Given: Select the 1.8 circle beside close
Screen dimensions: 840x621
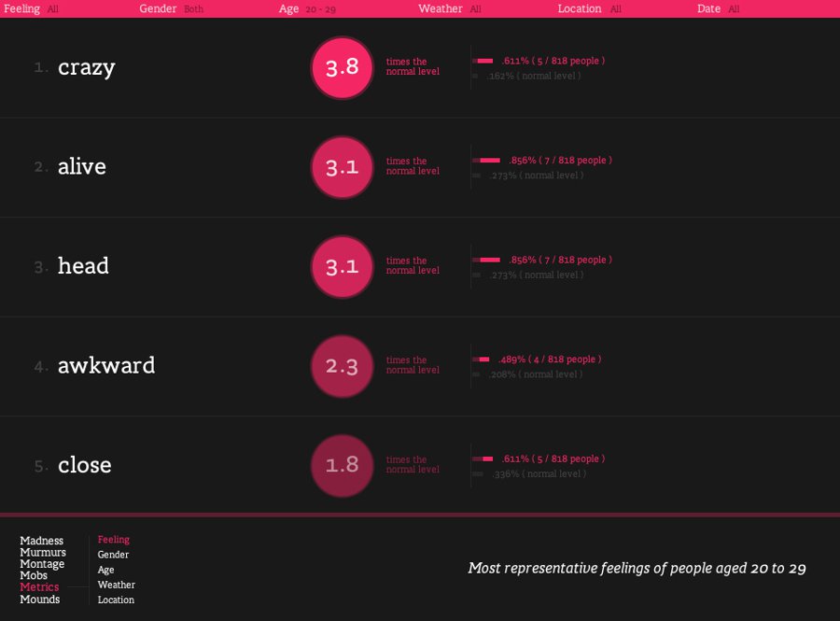Looking at the screenshot, I should (342, 465).
